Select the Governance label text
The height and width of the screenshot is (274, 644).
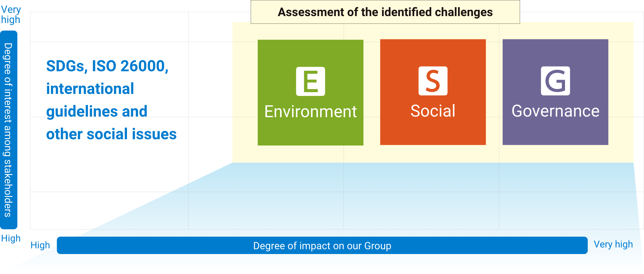pos(555,111)
